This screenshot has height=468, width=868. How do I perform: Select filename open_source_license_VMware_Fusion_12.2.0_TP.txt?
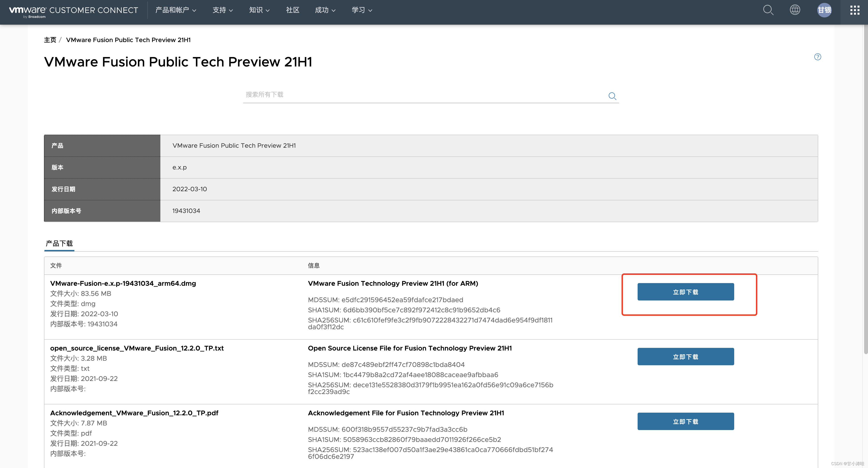(137, 348)
